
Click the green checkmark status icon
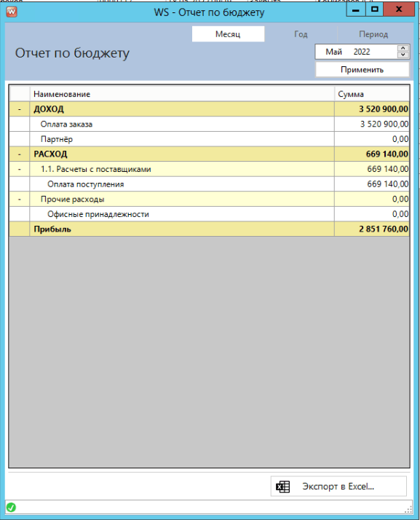tap(11, 507)
